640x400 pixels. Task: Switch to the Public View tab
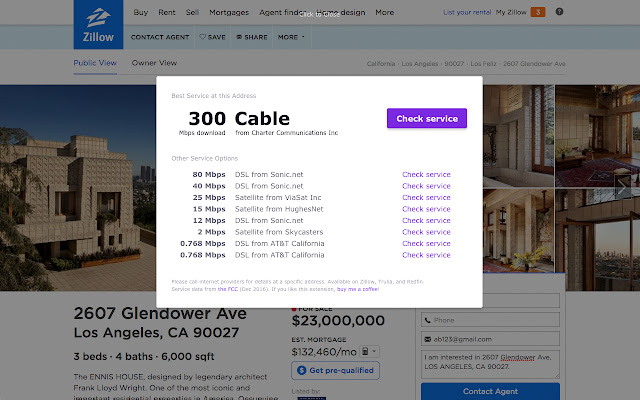[95, 63]
